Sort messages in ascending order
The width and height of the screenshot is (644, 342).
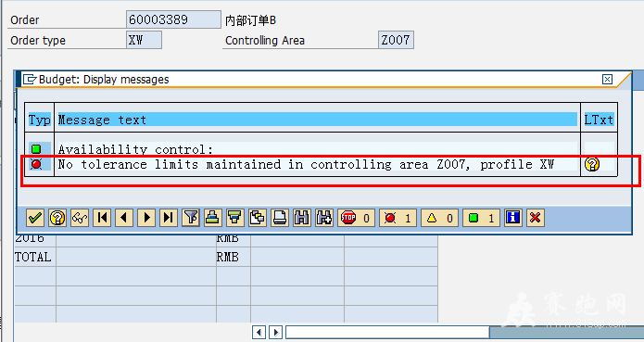pyautogui.click(x=213, y=218)
